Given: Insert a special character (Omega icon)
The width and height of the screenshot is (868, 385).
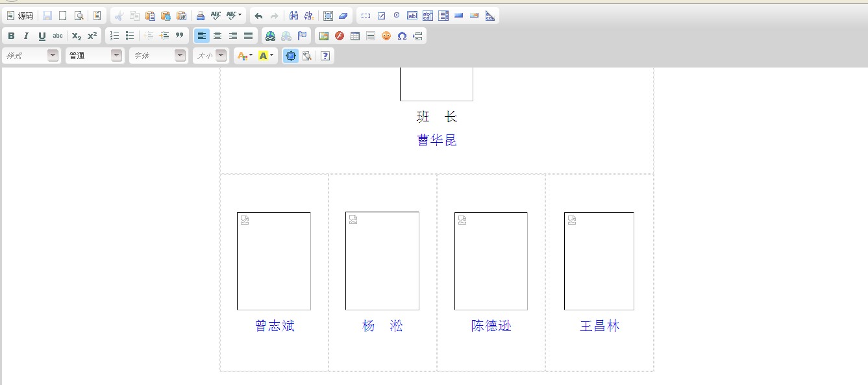Looking at the screenshot, I should (x=402, y=36).
